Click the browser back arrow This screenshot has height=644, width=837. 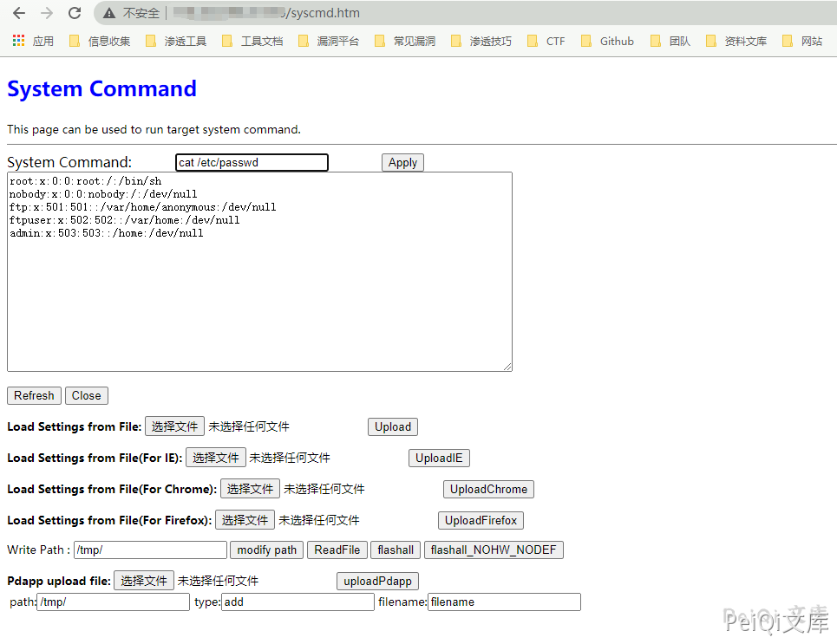click(x=19, y=13)
